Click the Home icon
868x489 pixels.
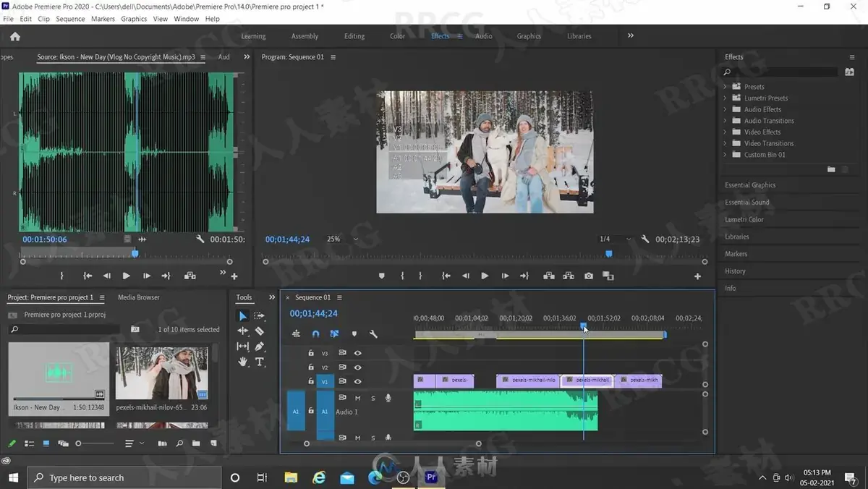coord(15,36)
